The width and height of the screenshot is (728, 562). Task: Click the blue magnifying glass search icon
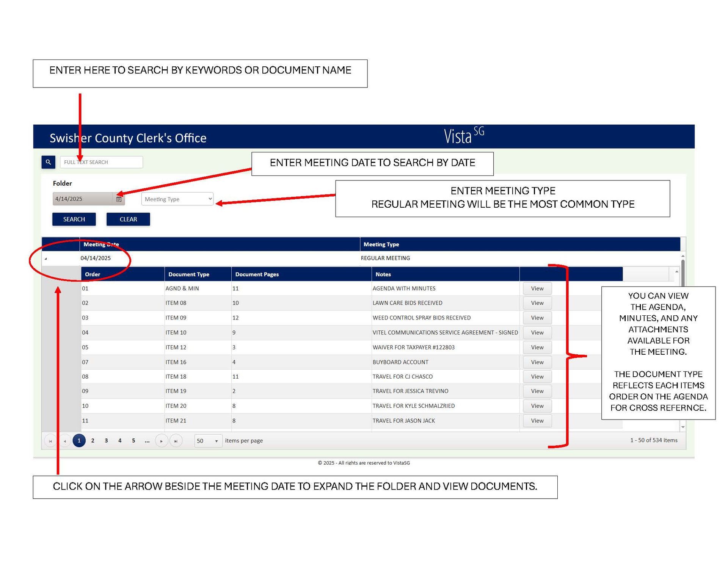coord(48,162)
